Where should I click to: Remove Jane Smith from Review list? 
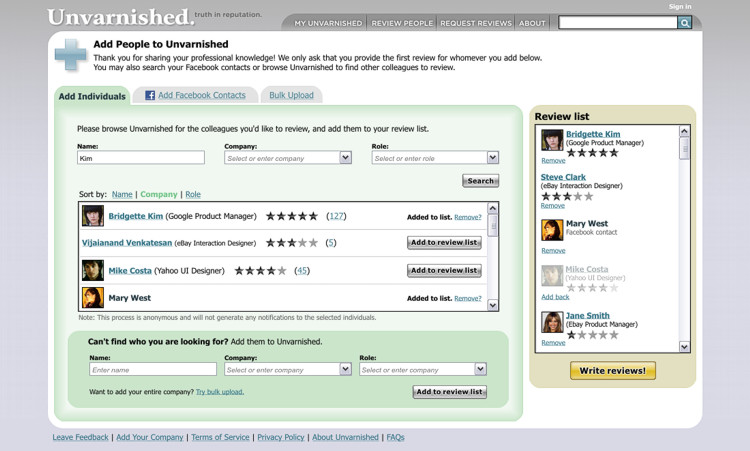[553, 343]
